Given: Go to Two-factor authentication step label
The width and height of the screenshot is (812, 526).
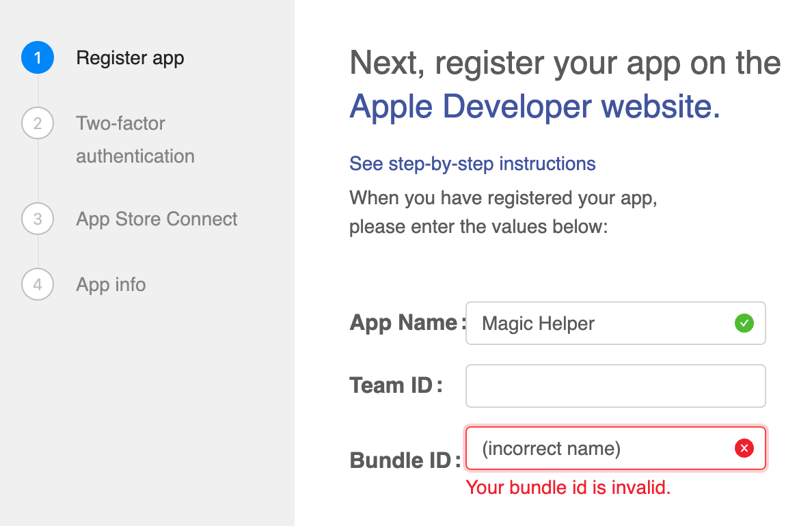Looking at the screenshot, I should click(x=135, y=140).
